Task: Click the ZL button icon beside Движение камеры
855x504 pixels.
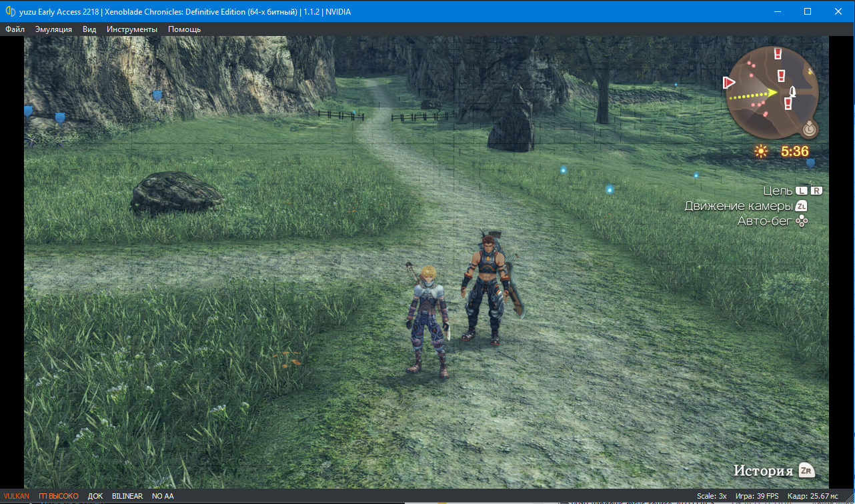Action: [802, 206]
